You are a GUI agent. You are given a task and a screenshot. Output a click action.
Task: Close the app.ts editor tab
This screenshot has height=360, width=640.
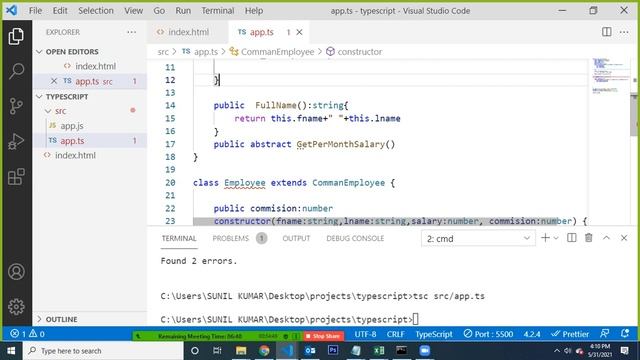tap(299, 32)
